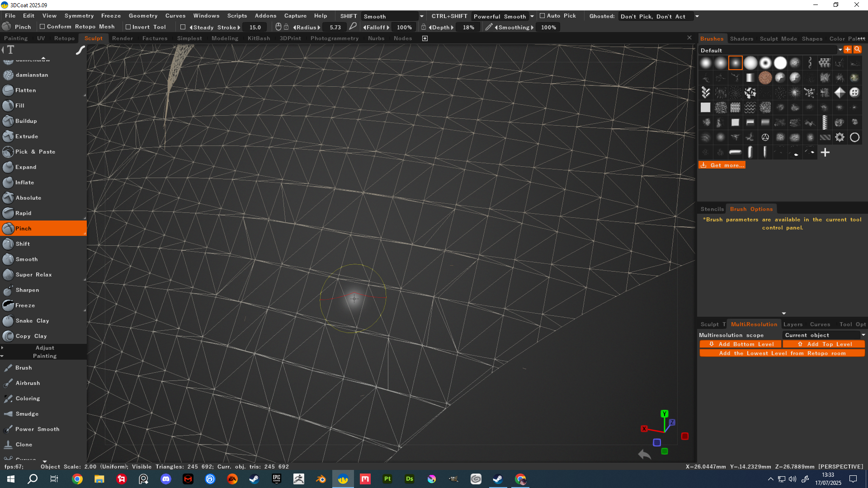Add new brush with orange plus icon

point(848,50)
